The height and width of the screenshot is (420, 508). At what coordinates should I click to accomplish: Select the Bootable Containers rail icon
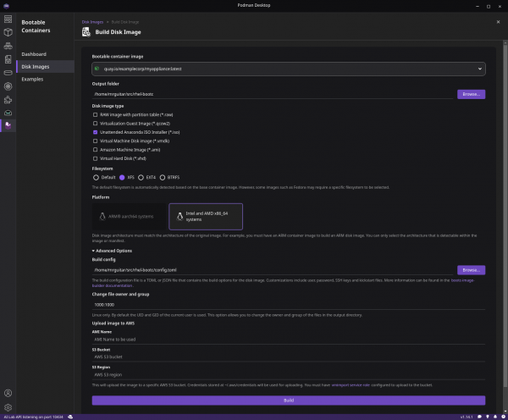(8, 125)
